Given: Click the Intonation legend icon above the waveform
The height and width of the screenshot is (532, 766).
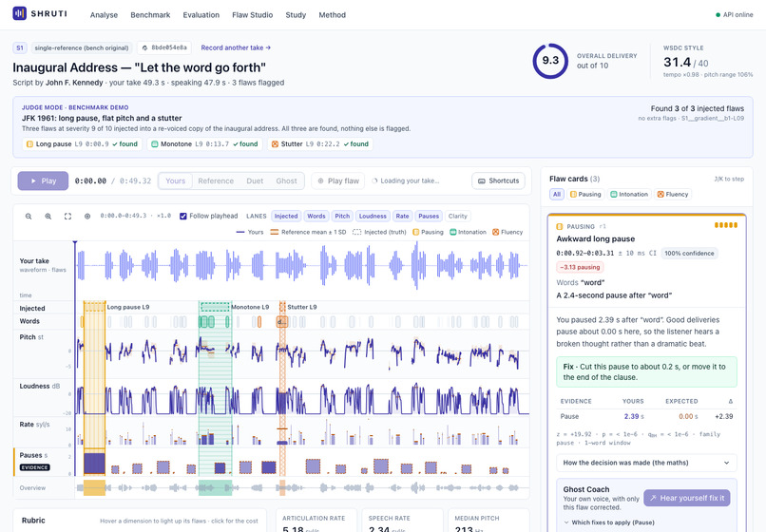Looking at the screenshot, I should (453, 232).
